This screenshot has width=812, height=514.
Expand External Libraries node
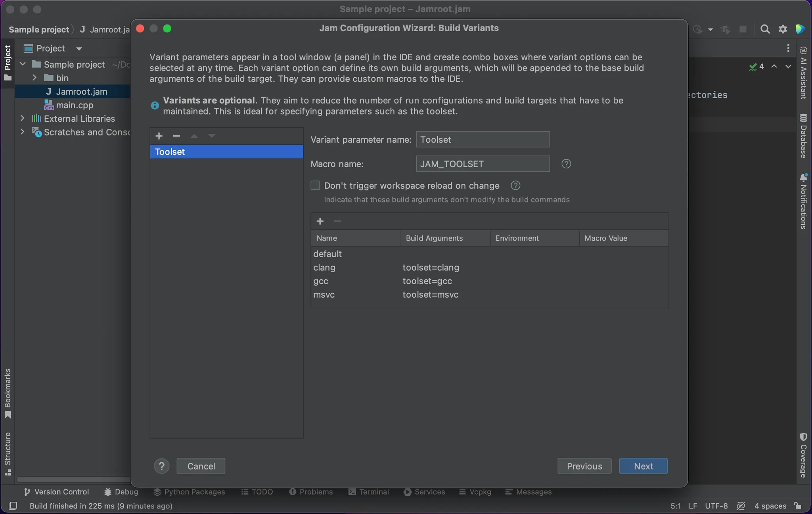click(x=23, y=118)
